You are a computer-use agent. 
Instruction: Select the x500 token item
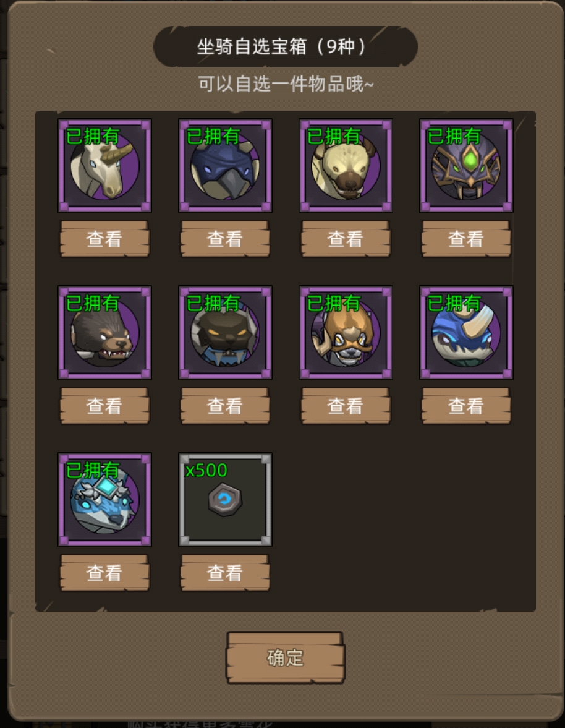point(225,500)
